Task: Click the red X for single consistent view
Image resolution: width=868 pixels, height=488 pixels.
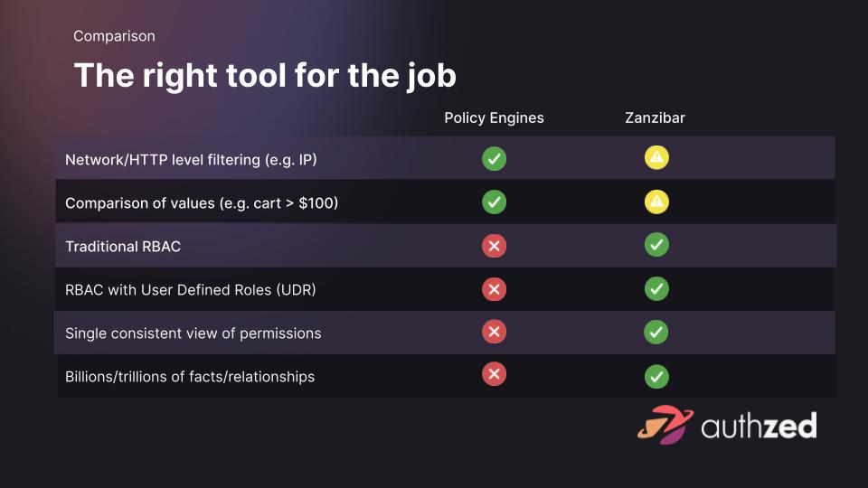Action: click(494, 333)
